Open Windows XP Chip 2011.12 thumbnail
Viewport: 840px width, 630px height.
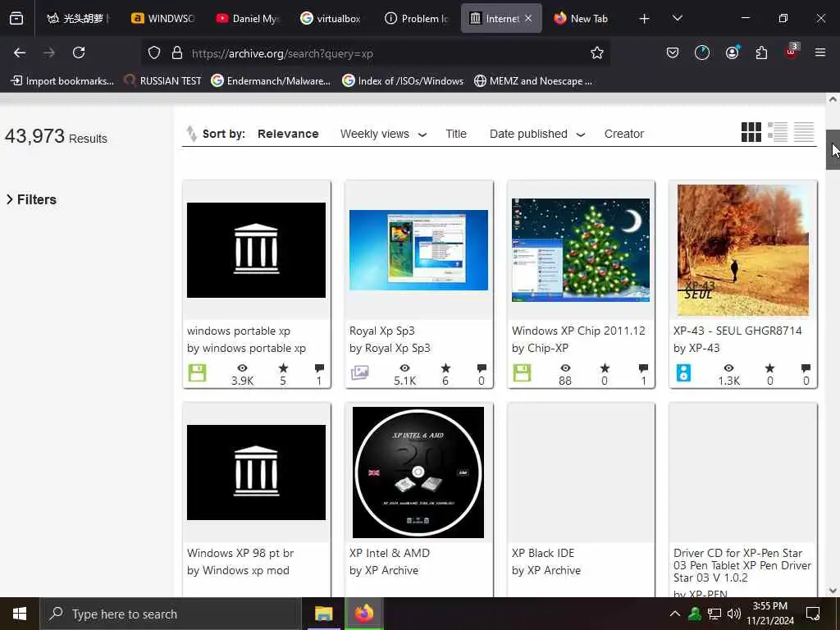581,249
